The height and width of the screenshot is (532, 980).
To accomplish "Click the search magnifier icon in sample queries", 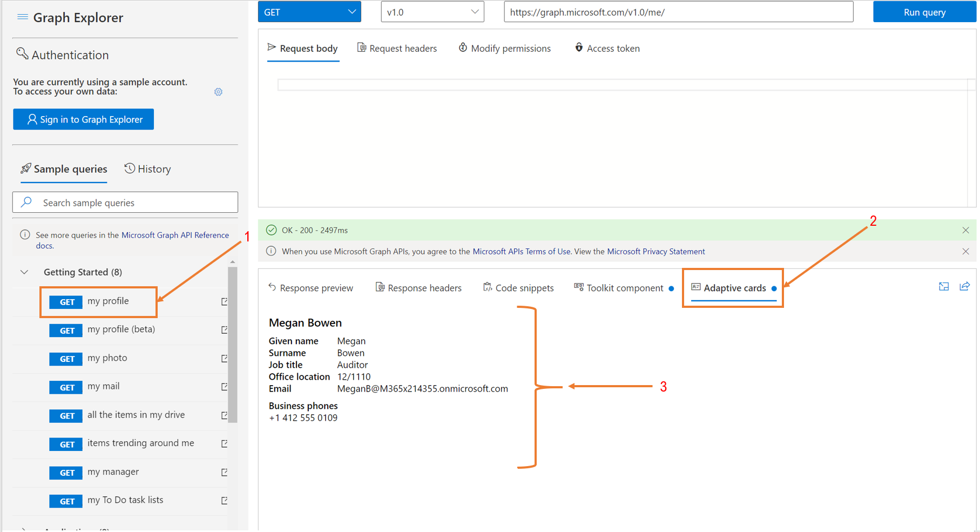I will point(26,202).
